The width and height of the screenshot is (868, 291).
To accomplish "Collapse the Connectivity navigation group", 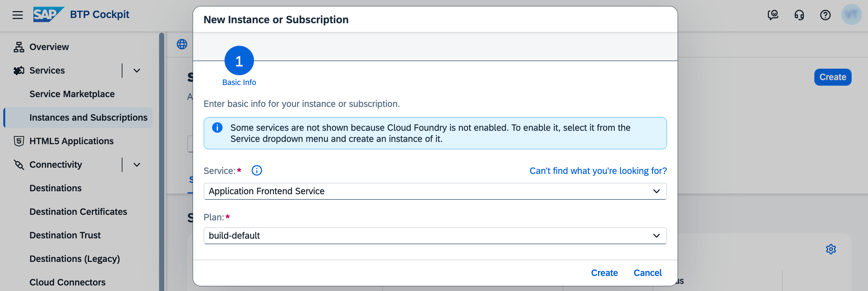I will 137,165.
